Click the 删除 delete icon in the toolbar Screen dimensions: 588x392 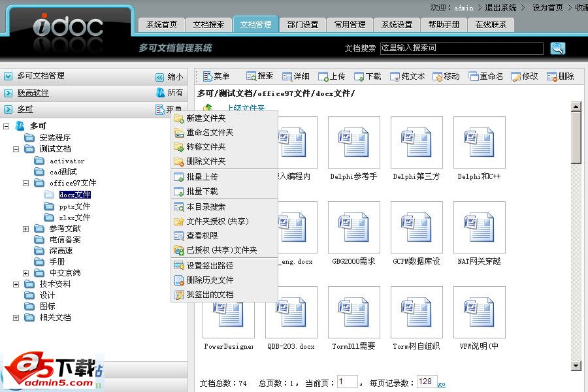[551, 76]
